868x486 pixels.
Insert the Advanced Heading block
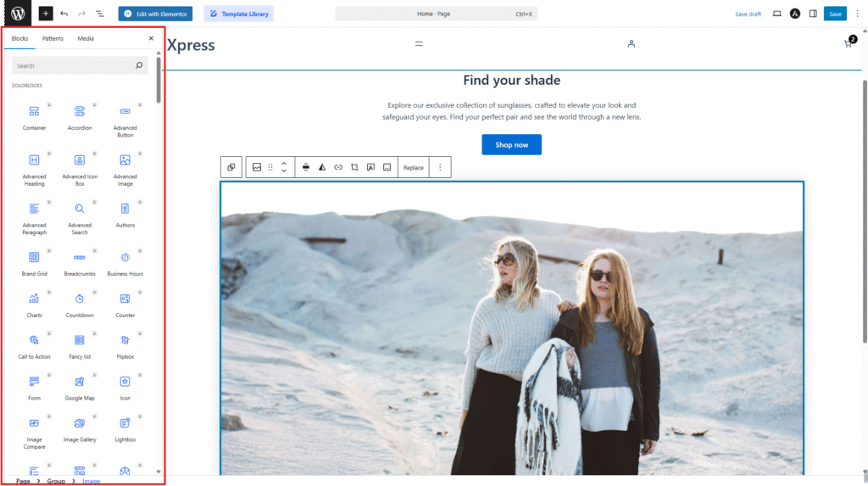coord(34,169)
